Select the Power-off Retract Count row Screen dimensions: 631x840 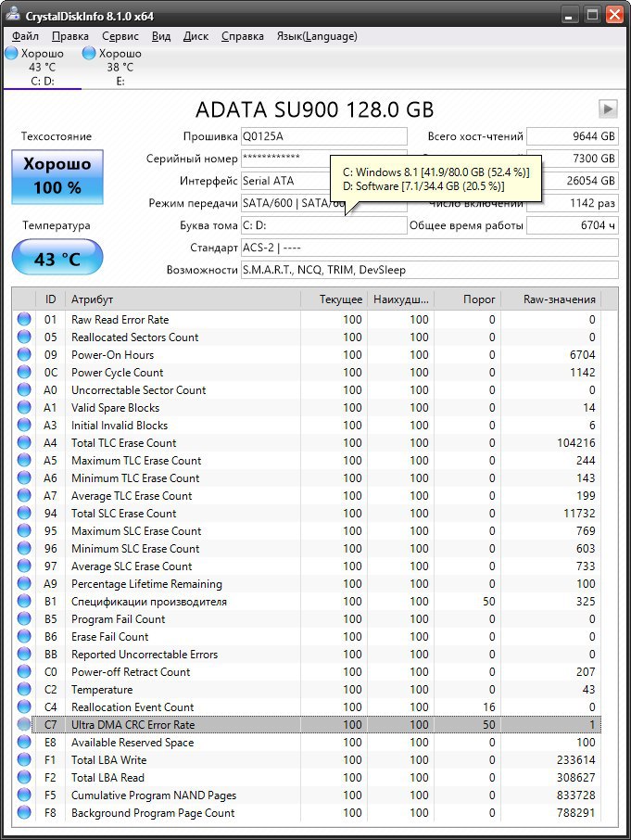(x=307, y=672)
